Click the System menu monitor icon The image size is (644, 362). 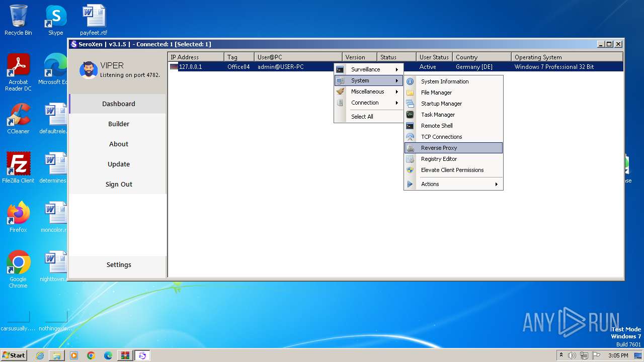coord(340,80)
